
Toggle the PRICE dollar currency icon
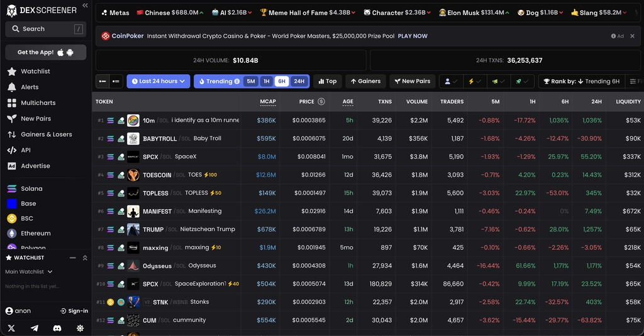pos(321,101)
